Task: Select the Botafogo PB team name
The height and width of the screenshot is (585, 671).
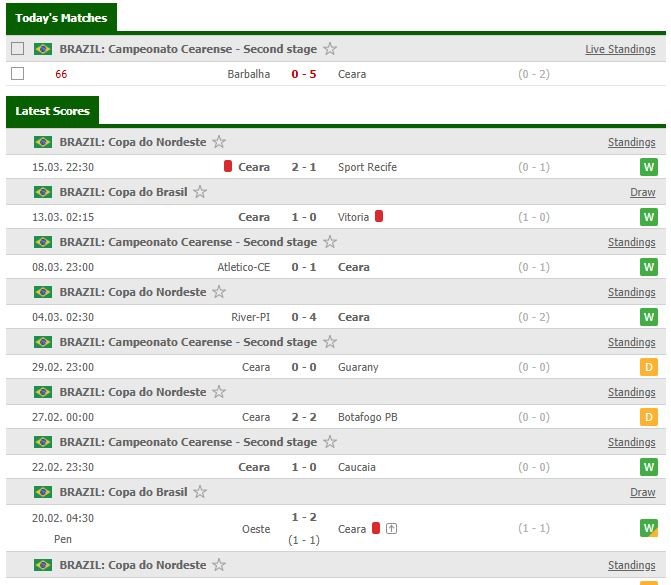Action: click(368, 417)
